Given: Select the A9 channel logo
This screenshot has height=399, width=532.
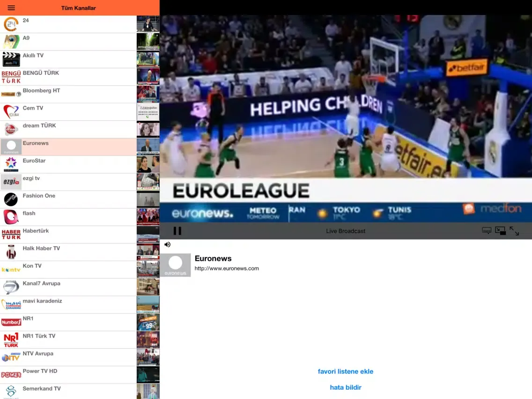Looking at the screenshot, I should (x=11, y=42).
